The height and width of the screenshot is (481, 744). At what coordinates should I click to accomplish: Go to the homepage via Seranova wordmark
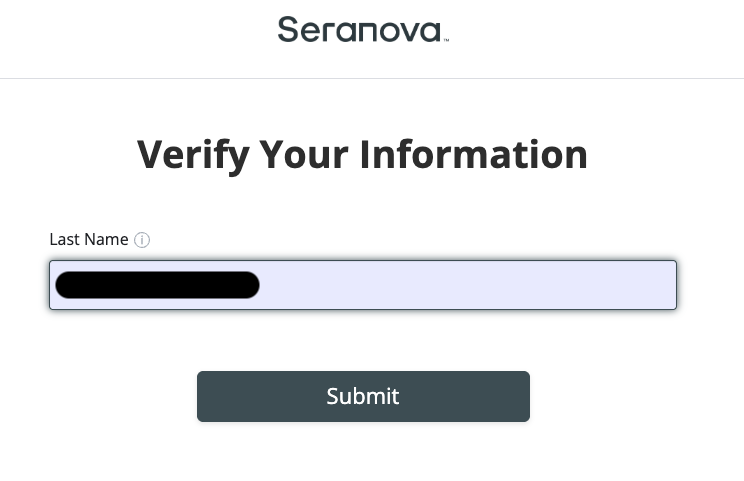click(361, 30)
